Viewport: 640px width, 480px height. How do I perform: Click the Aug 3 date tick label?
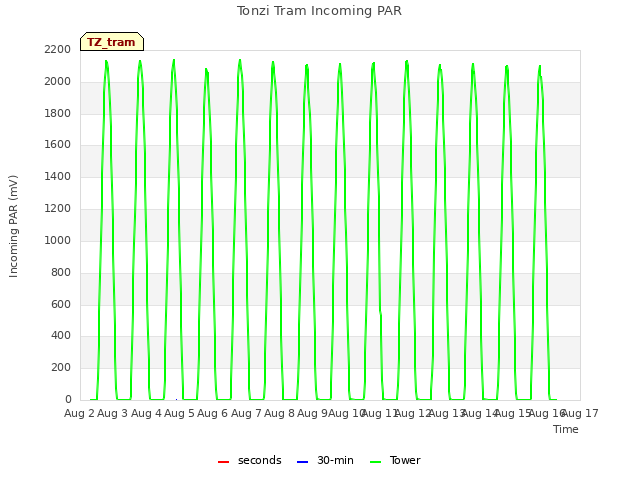[x=113, y=413]
